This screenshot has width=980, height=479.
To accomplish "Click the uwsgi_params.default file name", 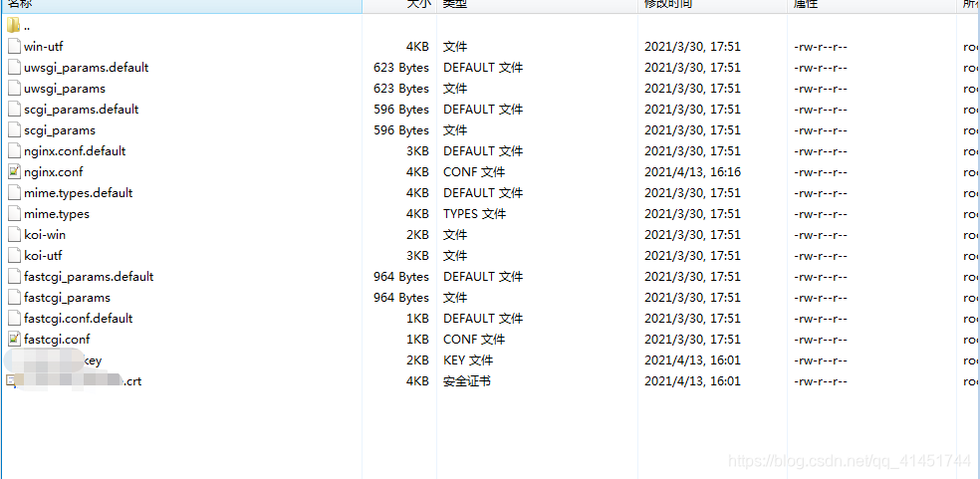I will tap(87, 68).
